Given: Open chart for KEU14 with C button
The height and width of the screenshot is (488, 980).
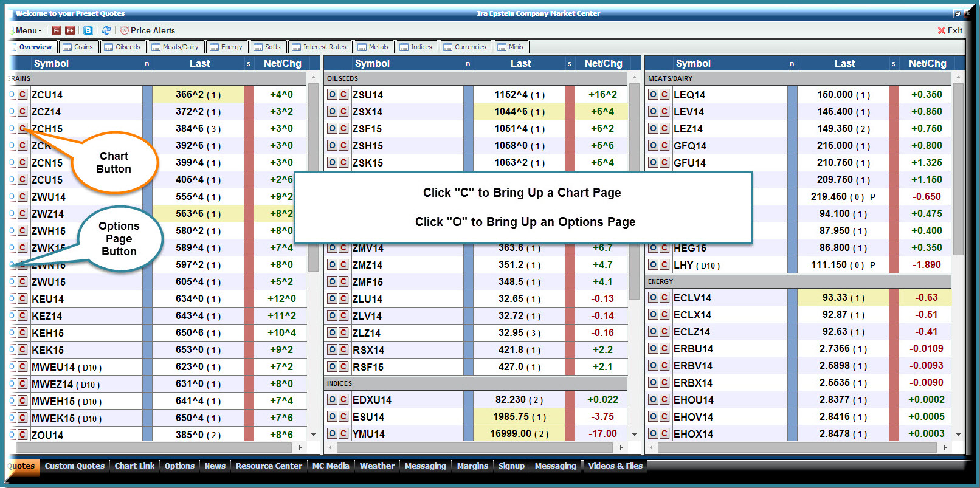Looking at the screenshot, I should (22, 298).
